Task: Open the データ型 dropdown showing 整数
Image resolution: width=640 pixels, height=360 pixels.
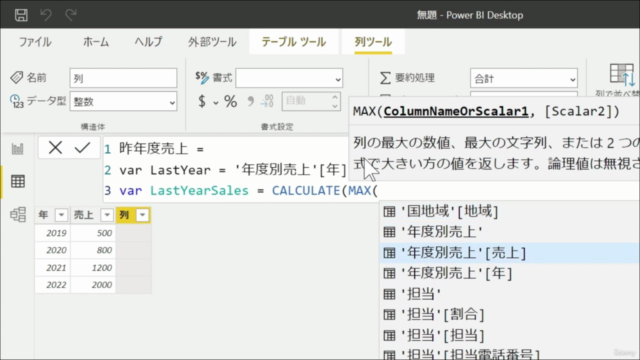Action: pyautogui.click(x=123, y=102)
